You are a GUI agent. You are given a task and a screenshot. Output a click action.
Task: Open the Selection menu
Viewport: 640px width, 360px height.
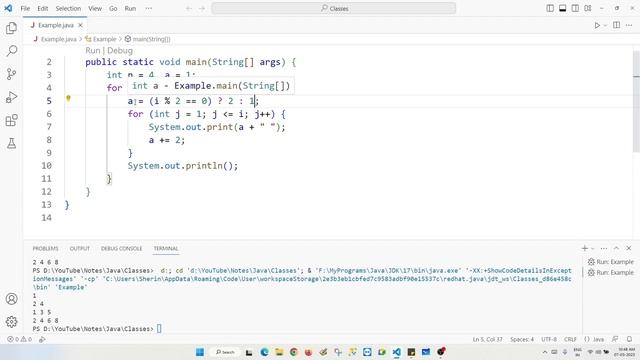tap(68, 8)
